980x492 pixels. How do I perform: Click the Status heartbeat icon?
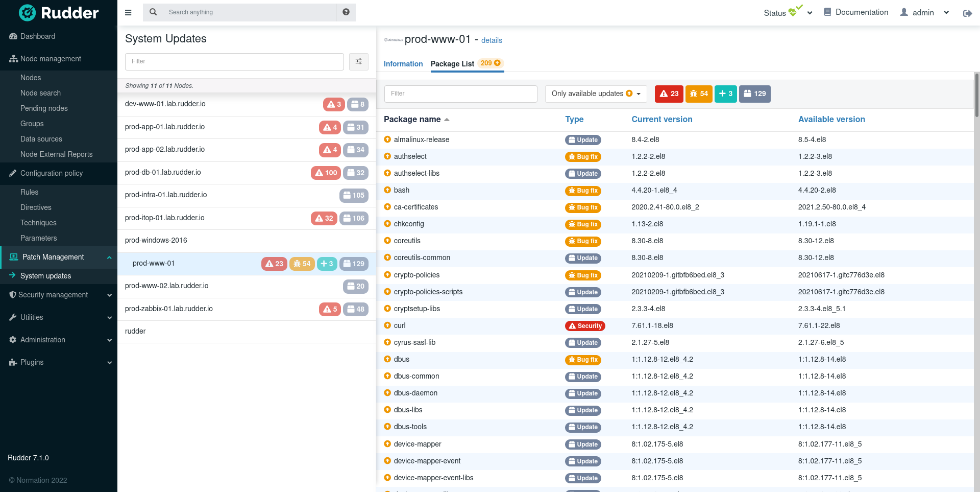click(794, 12)
